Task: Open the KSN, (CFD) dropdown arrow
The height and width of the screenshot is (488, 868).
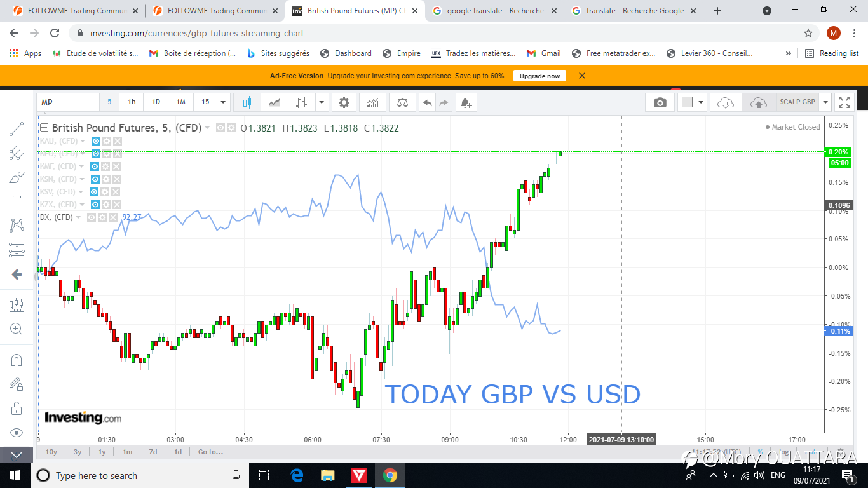Action: click(83, 179)
